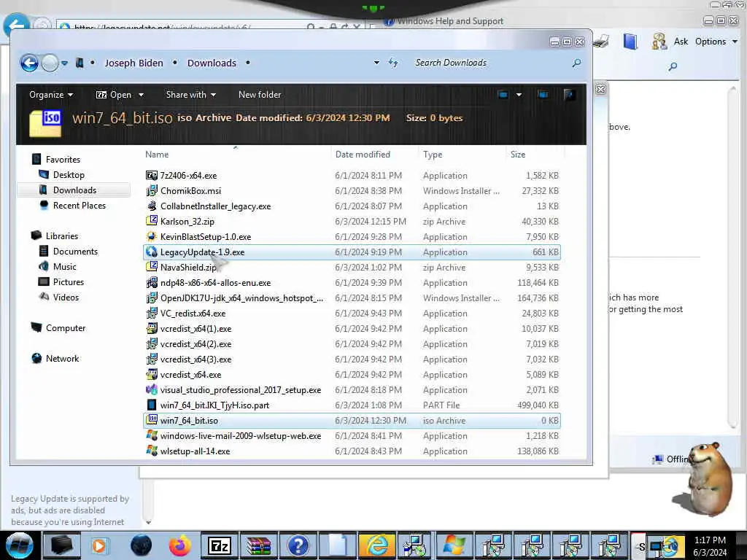Click the change view icon in the toolbar
Image resolution: width=747 pixels, height=560 pixels.
coord(503,94)
